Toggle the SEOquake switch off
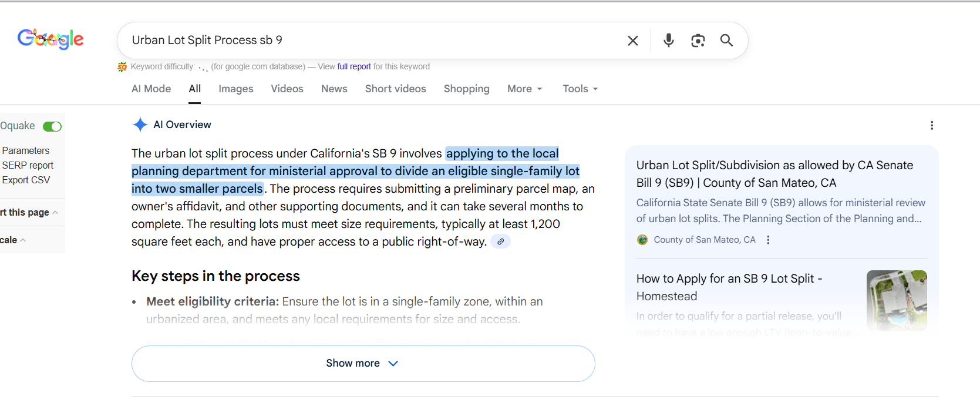 pos(52,126)
